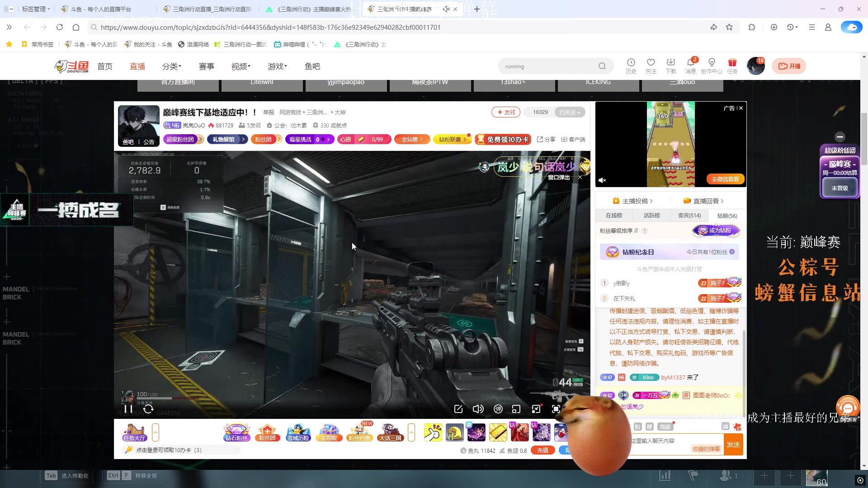
Task: Click the 去领取 reward chest icon
Action: [329, 432]
